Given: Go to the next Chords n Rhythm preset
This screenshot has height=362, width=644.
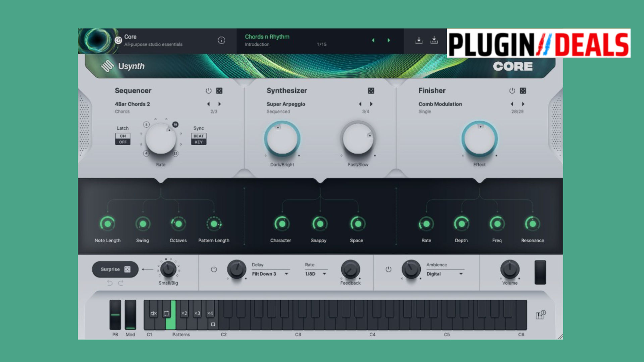Looking at the screenshot, I should [389, 40].
